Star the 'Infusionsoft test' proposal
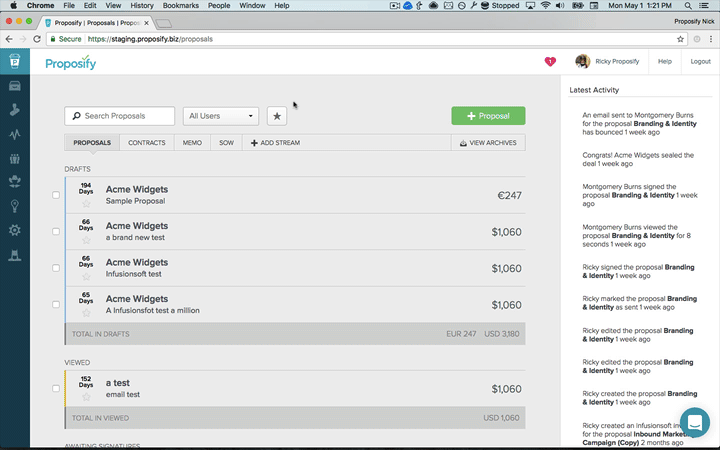720x450 pixels. click(x=86, y=276)
